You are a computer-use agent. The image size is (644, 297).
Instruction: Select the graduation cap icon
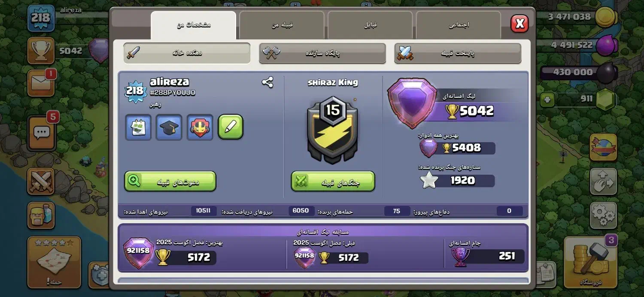tap(169, 127)
